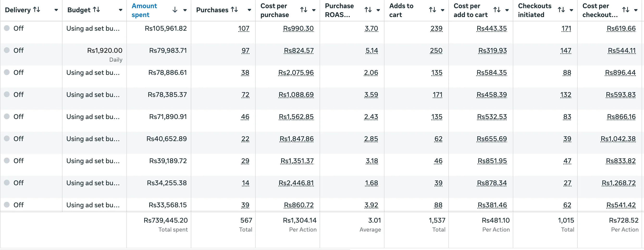Expand the Checkouts initiated column options
644x250 pixels.
571,10
